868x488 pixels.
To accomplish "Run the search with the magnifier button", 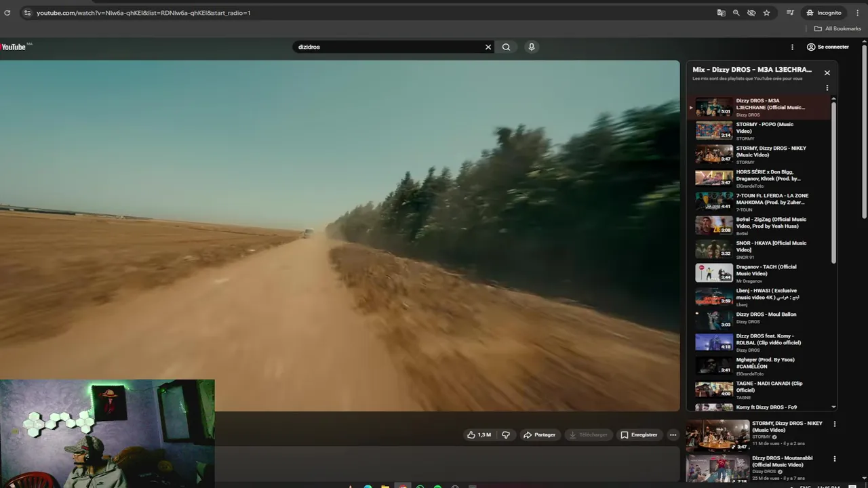I will coord(506,47).
